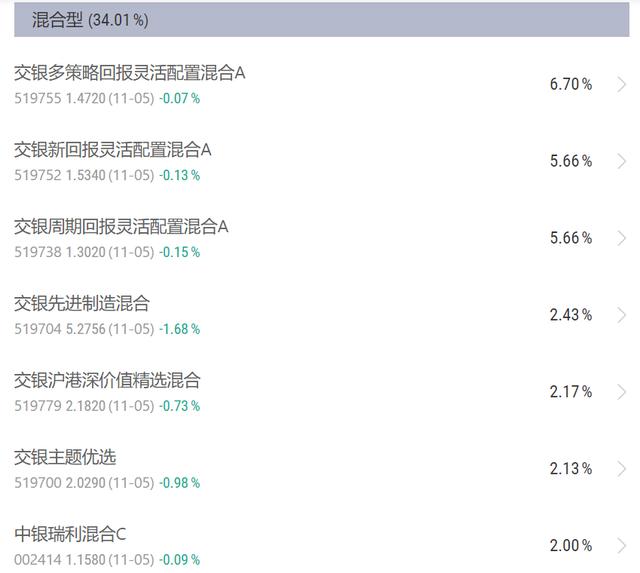The width and height of the screenshot is (640, 573).
Task: Click the -1.68% daily change value
Action: (x=180, y=329)
